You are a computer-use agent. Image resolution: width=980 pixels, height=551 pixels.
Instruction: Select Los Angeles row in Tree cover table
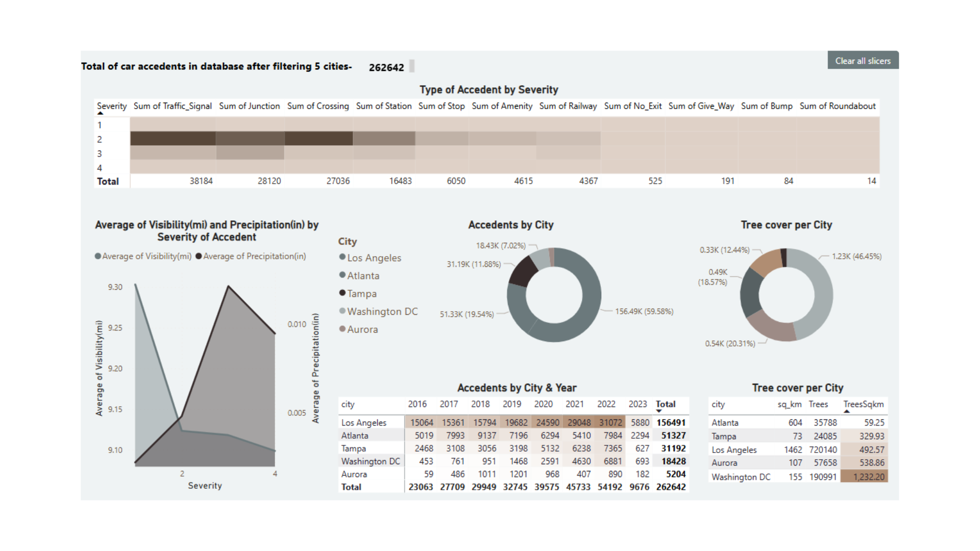(798, 449)
